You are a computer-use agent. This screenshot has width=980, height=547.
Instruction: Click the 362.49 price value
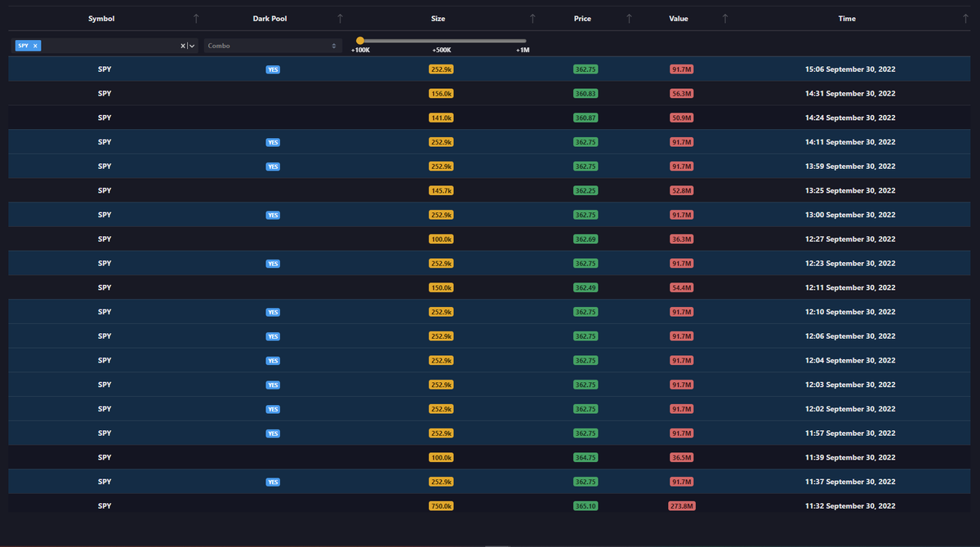[586, 288]
